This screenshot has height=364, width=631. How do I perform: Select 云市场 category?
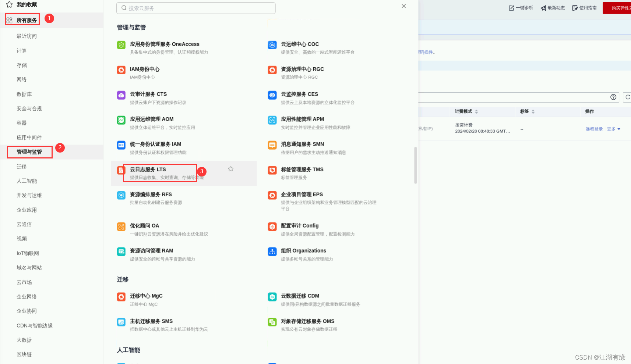coord(24,282)
